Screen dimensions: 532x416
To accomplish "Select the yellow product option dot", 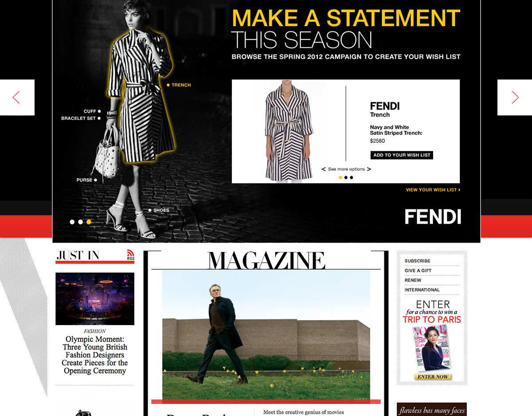I will pyautogui.click(x=340, y=177).
